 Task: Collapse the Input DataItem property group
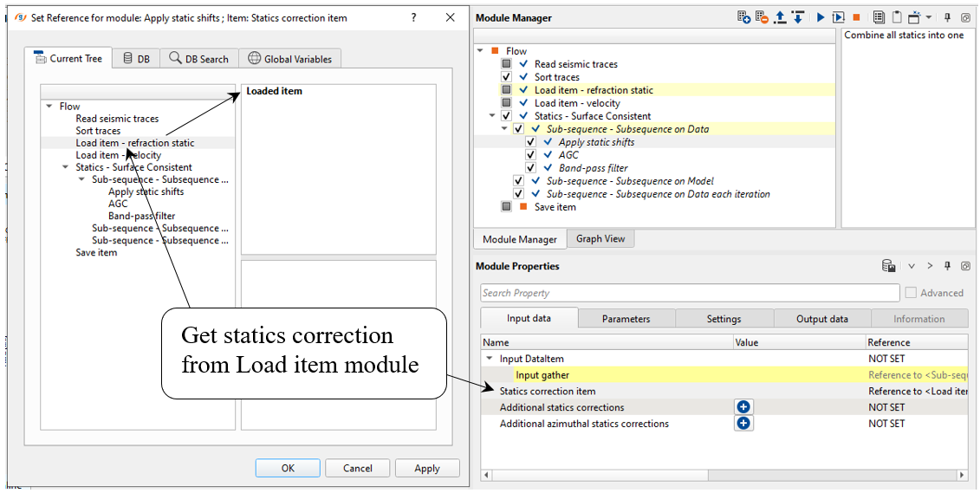click(x=490, y=359)
